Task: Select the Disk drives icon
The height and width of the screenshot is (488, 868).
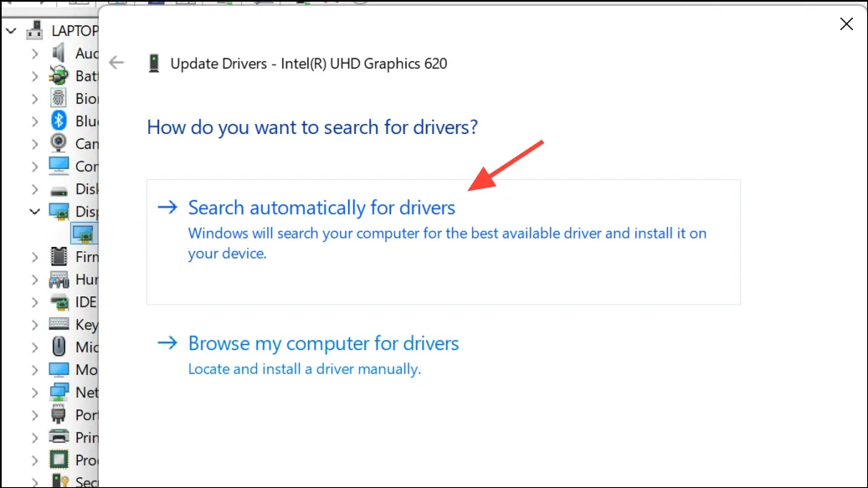Action: pos(59,190)
